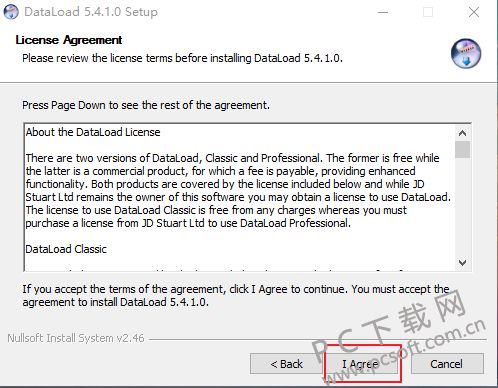Click the scrollbar track below the thumb
The image size is (498, 388).
click(x=462, y=207)
